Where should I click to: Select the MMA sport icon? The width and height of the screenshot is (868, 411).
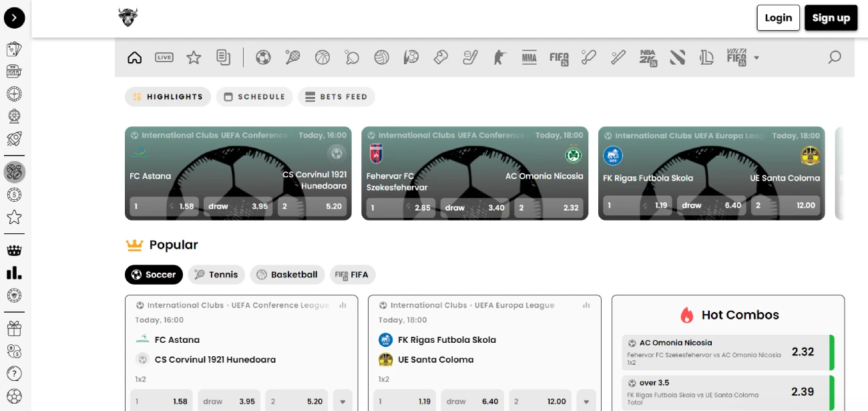(x=529, y=57)
